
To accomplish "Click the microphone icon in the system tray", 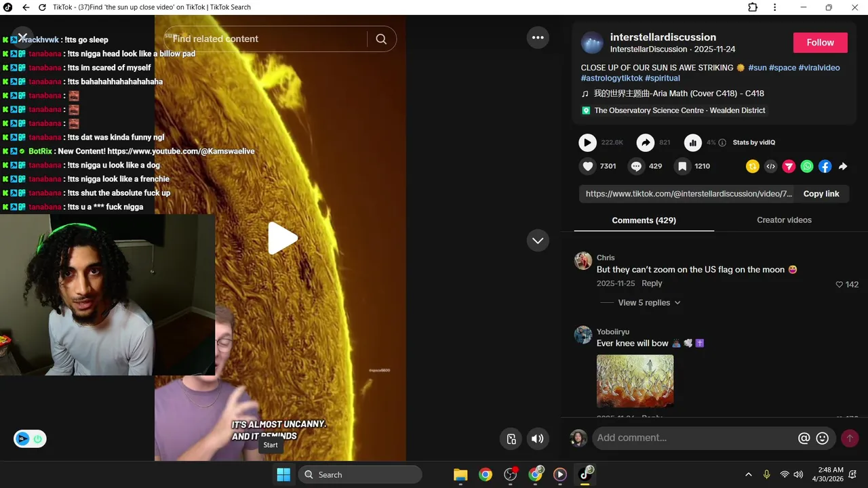I will (767, 474).
